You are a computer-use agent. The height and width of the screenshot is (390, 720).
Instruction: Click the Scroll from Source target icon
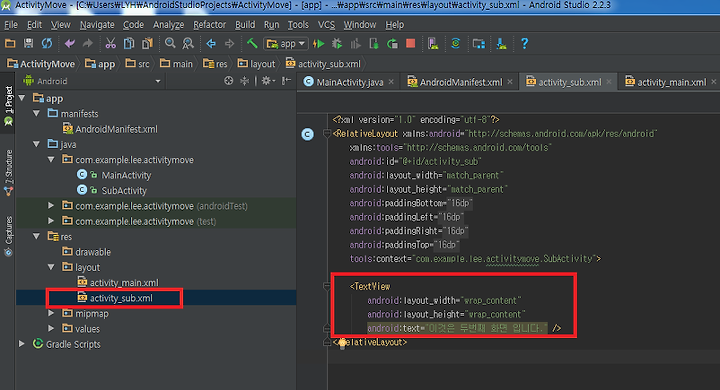pyautogui.click(x=228, y=81)
